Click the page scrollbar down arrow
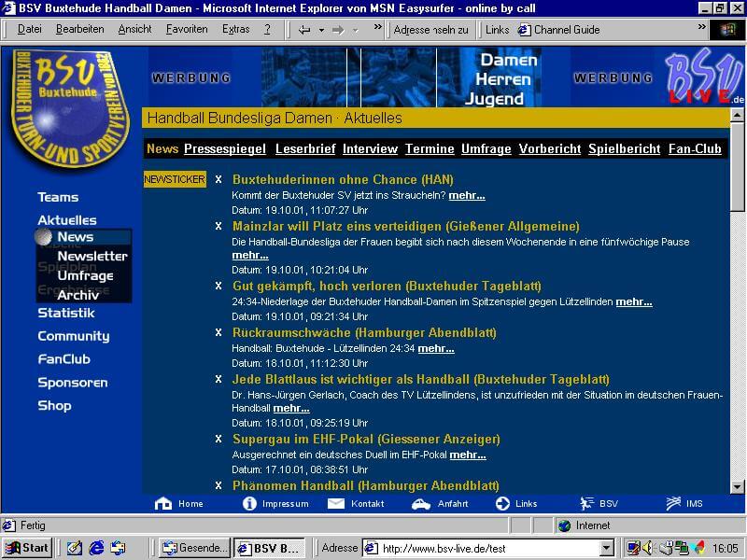 [x=737, y=486]
